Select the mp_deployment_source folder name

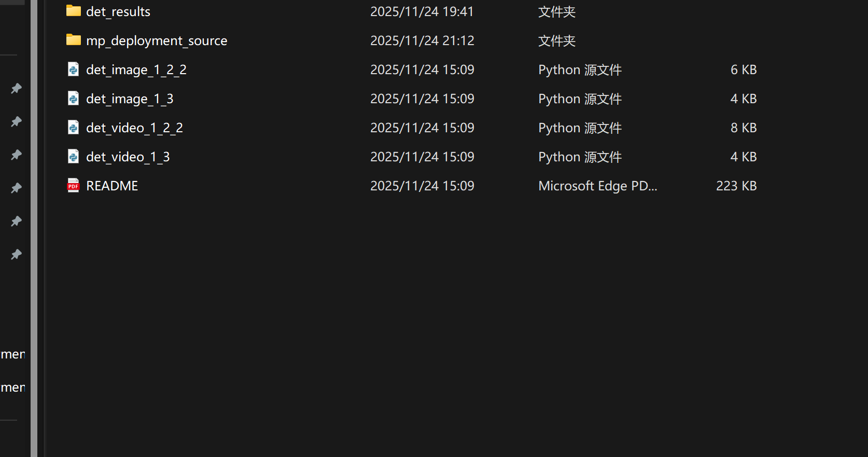click(157, 40)
